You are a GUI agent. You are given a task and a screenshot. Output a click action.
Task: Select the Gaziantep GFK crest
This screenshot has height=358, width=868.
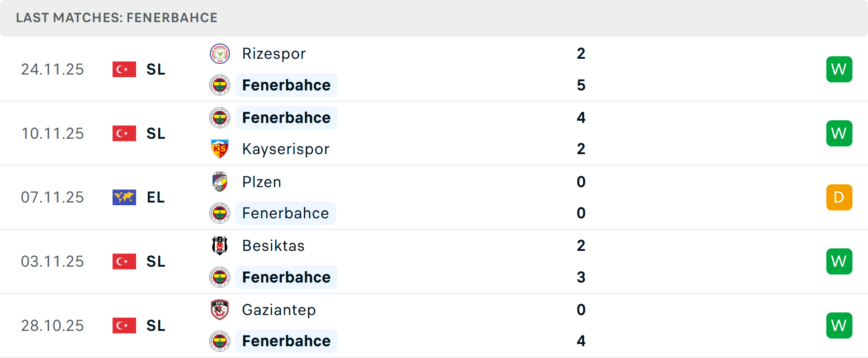coord(220,310)
